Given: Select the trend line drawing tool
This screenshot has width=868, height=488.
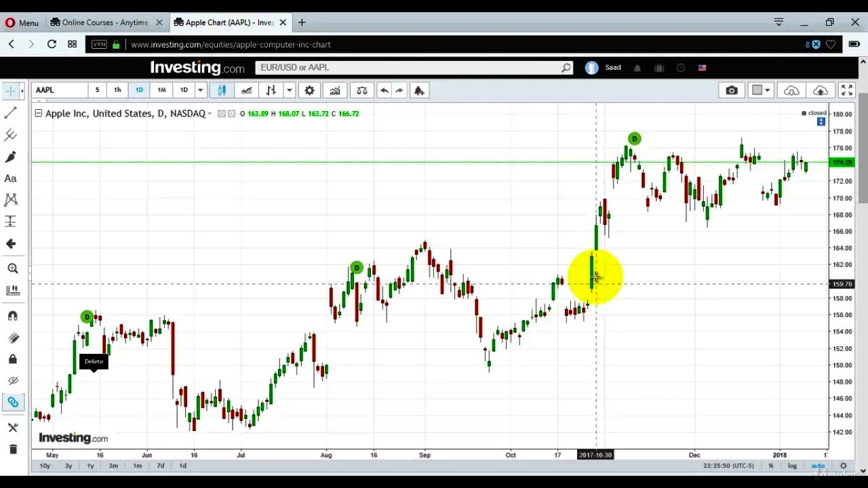Looking at the screenshot, I should coord(11,113).
